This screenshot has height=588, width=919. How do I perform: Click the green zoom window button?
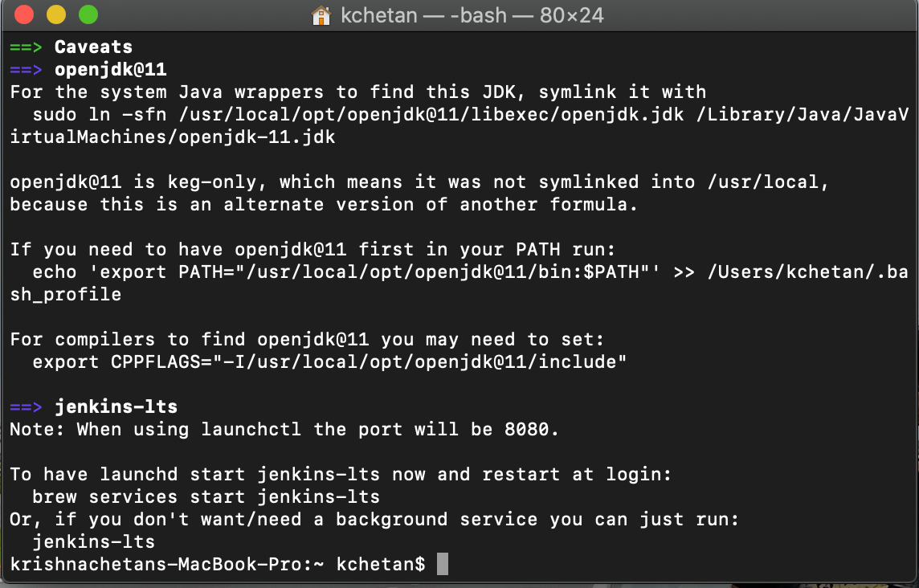88,14
